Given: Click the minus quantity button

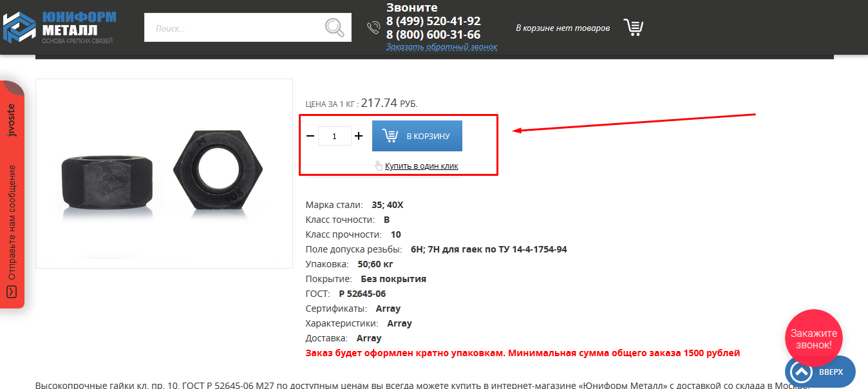Looking at the screenshot, I should coord(310,136).
